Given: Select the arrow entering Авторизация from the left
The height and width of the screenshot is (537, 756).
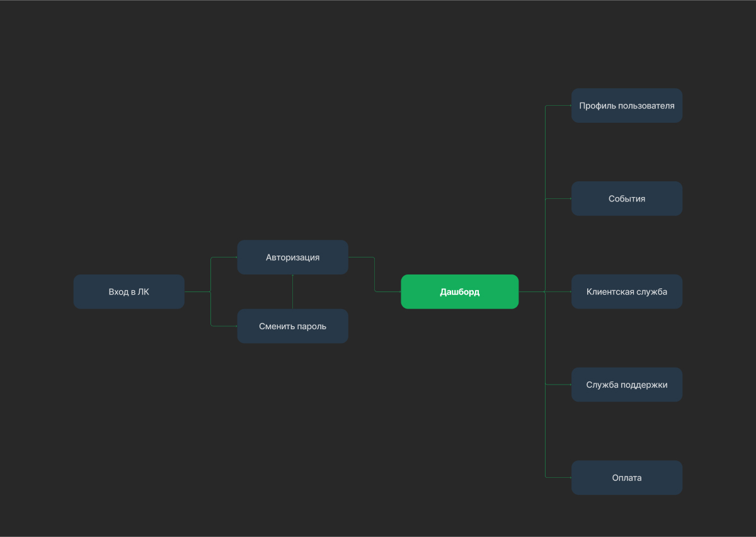Looking at the screenshot, I should click(224, 257).
